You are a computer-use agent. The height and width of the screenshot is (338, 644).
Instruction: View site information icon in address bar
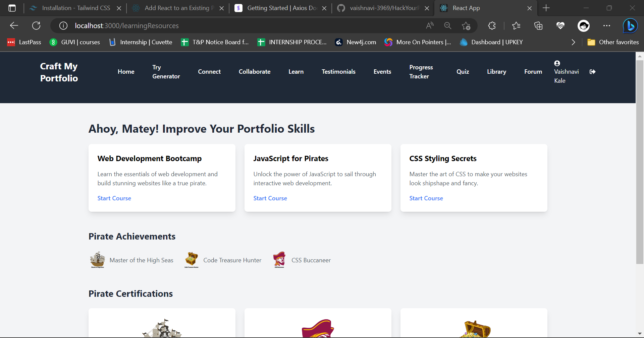point(63,26)
